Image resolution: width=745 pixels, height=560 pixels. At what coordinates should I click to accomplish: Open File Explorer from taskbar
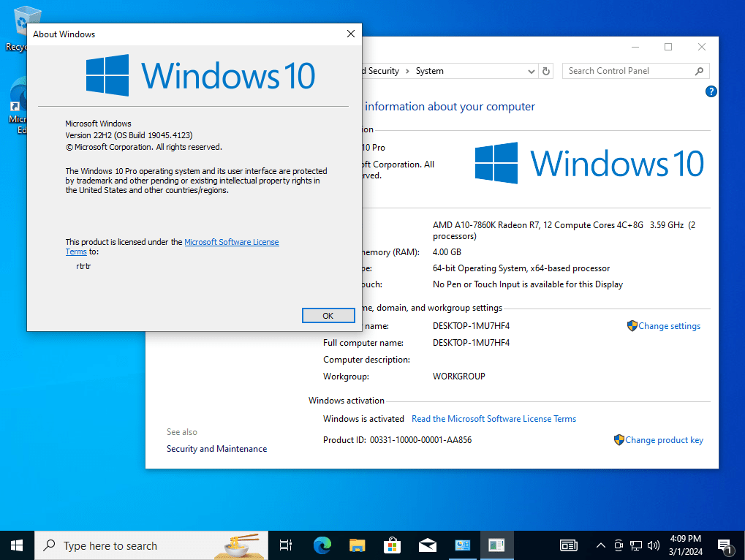click(x=357, y=545)
